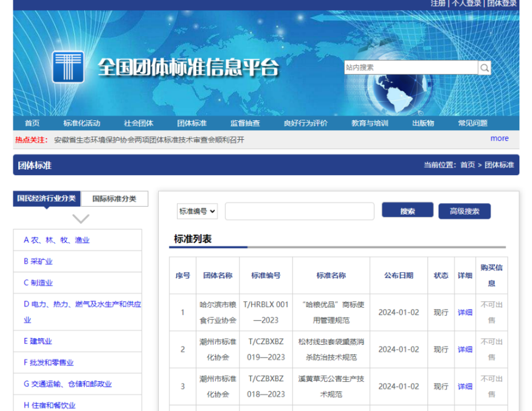Open the 出版物 navigation item

coord(423,123)
